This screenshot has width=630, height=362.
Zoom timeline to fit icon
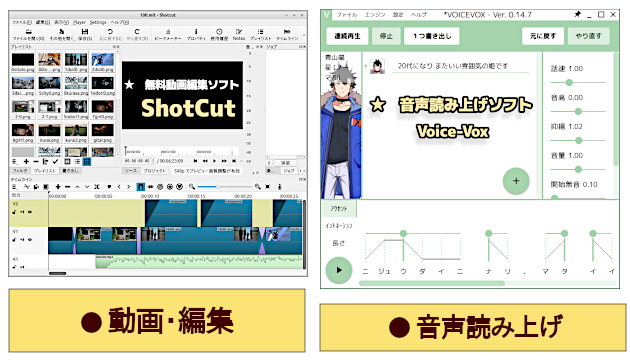click(268, 187)
